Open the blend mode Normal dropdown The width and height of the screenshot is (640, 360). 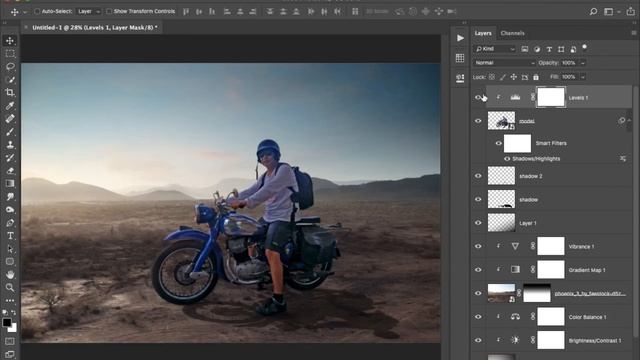[x=504, y=63]
